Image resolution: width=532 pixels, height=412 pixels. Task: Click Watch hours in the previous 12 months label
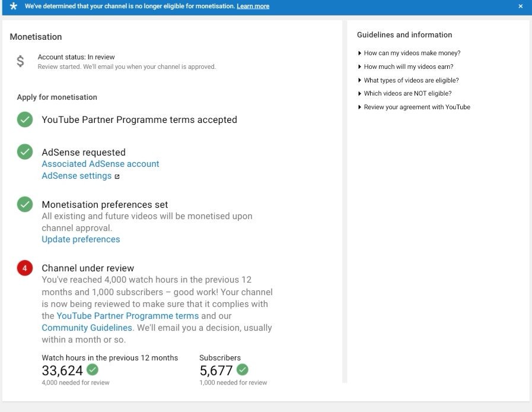(x=110, y=357)
